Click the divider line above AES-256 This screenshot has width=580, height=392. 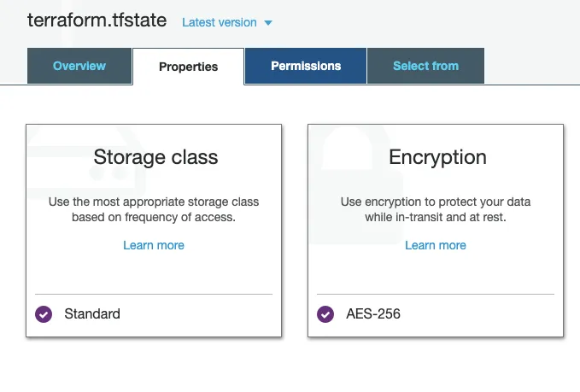436,295
